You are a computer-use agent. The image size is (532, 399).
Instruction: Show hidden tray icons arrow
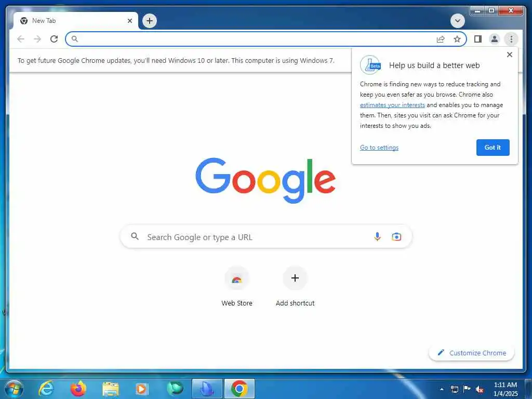442,389
